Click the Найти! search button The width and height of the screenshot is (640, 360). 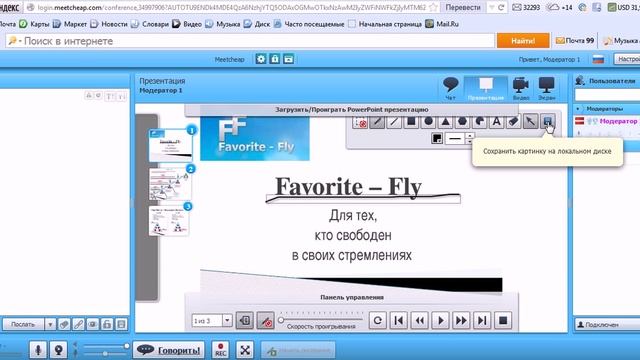pos(523,41)
